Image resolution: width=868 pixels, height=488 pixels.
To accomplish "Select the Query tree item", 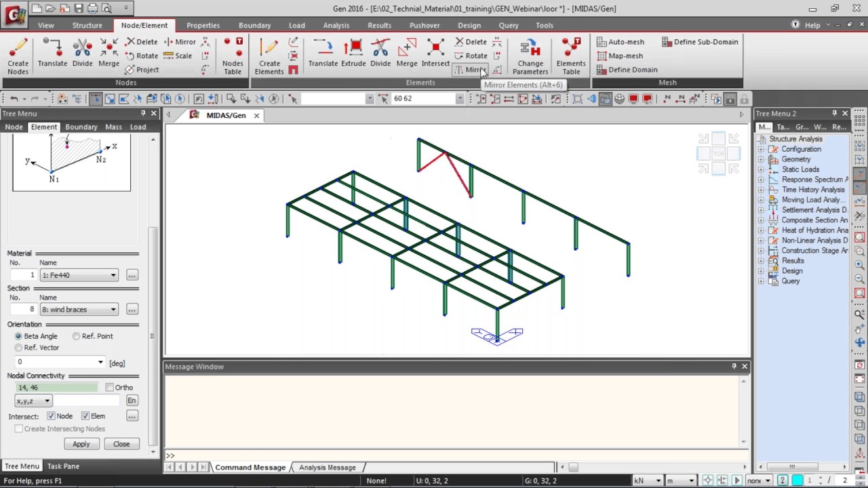I will tap(791, 281).
